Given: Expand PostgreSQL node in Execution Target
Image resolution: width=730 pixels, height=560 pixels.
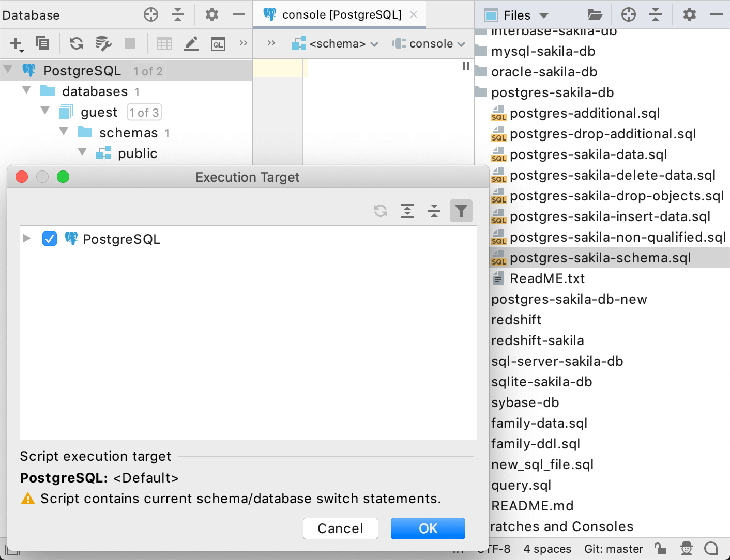Looking at the screenshot, I should (x=27, y=238).
